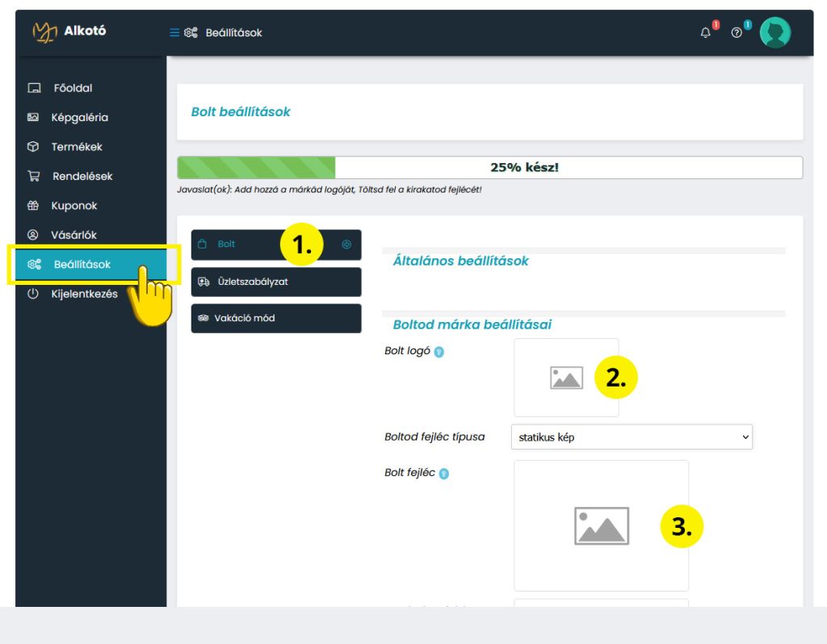The height and width of the screenshot is (644, 827).
Task: Click the info icon beside Bolt fejléc
Action: click(444, 474)
